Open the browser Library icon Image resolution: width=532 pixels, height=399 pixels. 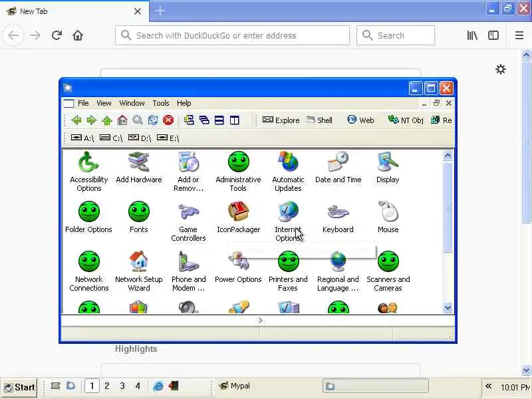point(472,35)
